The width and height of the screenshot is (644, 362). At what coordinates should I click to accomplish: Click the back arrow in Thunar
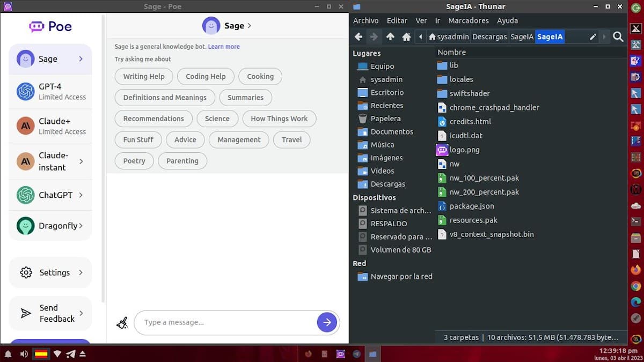coord(358,37)
